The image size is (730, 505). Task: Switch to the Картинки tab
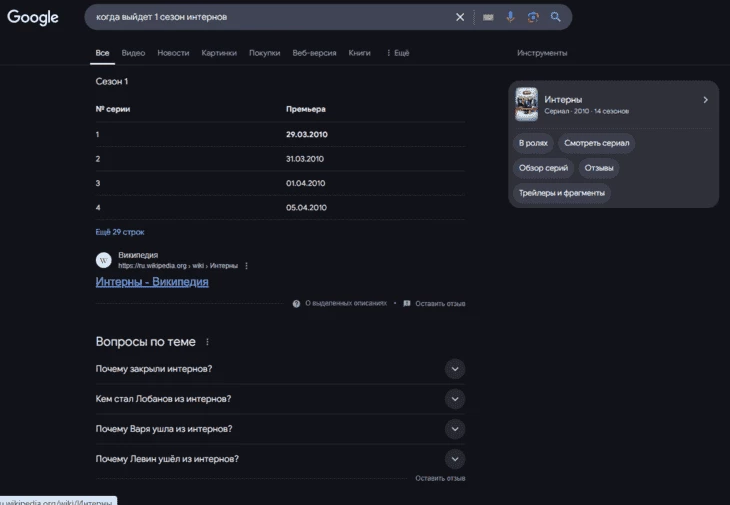219,53
